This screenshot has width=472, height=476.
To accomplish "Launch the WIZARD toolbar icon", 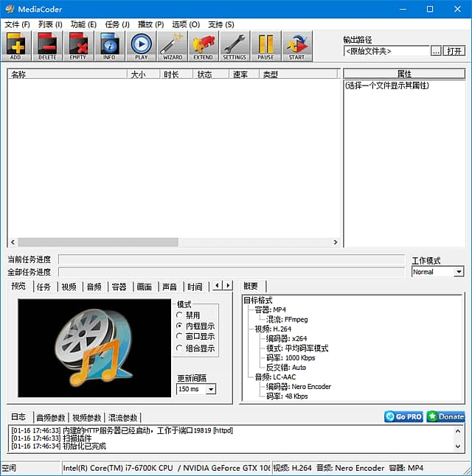I will click(173, 46).
